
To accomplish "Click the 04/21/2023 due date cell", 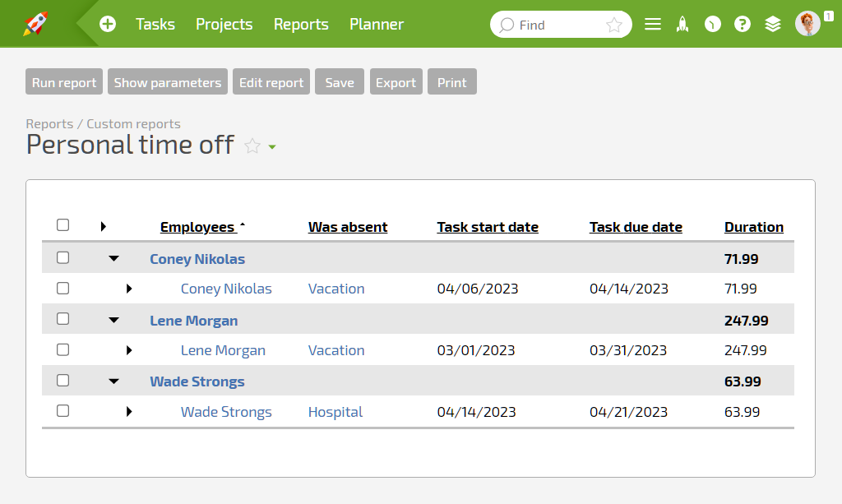I will pos(628,412).
